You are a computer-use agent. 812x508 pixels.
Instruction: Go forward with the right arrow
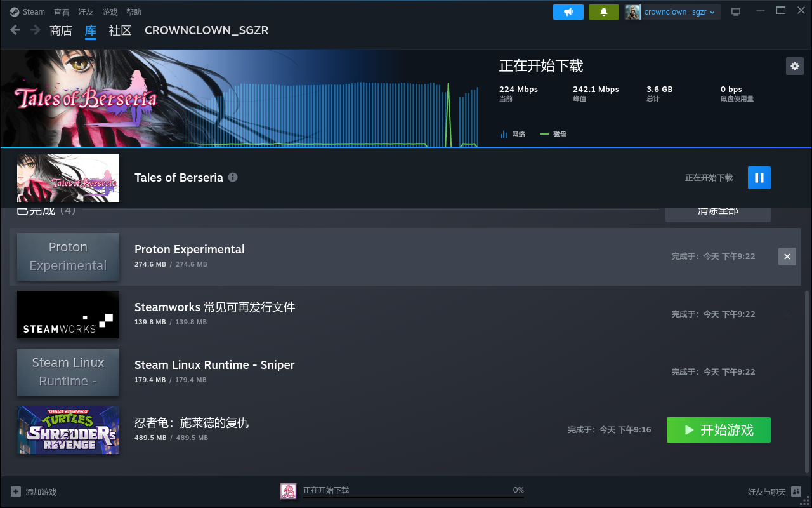point(36,30)
